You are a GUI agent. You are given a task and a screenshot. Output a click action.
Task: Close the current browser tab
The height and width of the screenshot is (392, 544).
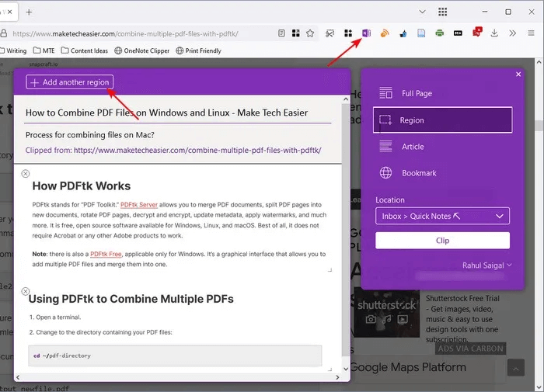pyautogui.click(x=10, y=12)
